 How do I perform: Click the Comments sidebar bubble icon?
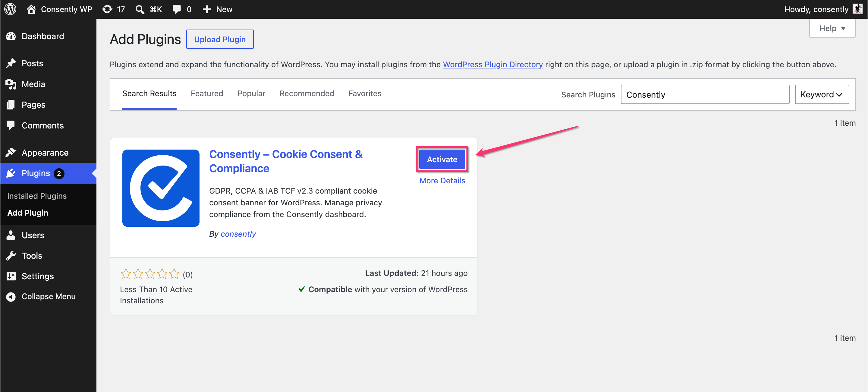point(11,125)
